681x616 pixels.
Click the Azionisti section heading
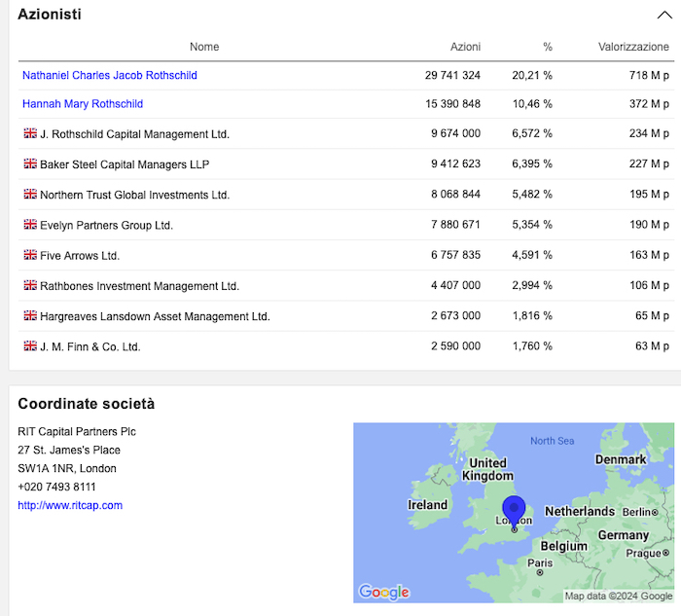pos(50,15)
